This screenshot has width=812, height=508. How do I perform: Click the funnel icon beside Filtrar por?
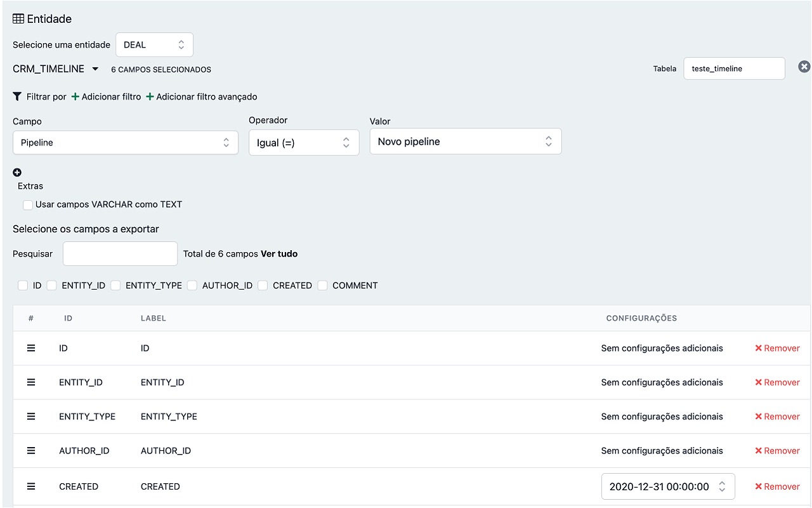click(x=17, y=97)
